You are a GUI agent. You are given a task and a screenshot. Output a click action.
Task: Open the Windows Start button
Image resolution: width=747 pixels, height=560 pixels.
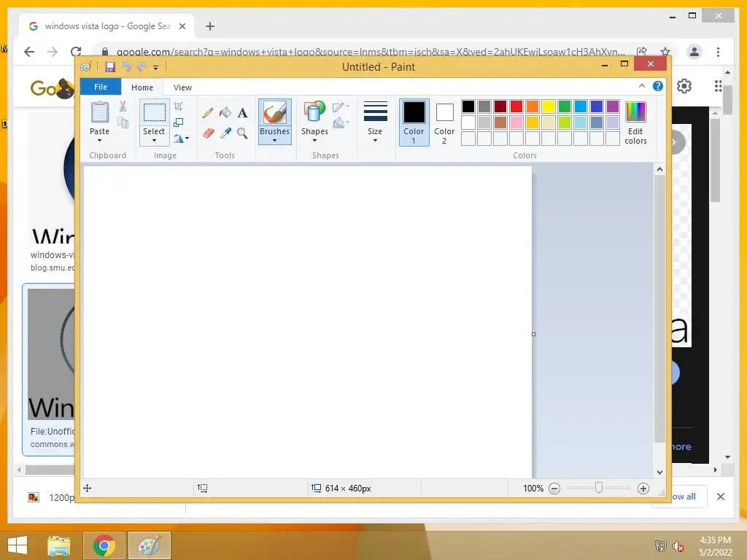(x=18, y=545)
